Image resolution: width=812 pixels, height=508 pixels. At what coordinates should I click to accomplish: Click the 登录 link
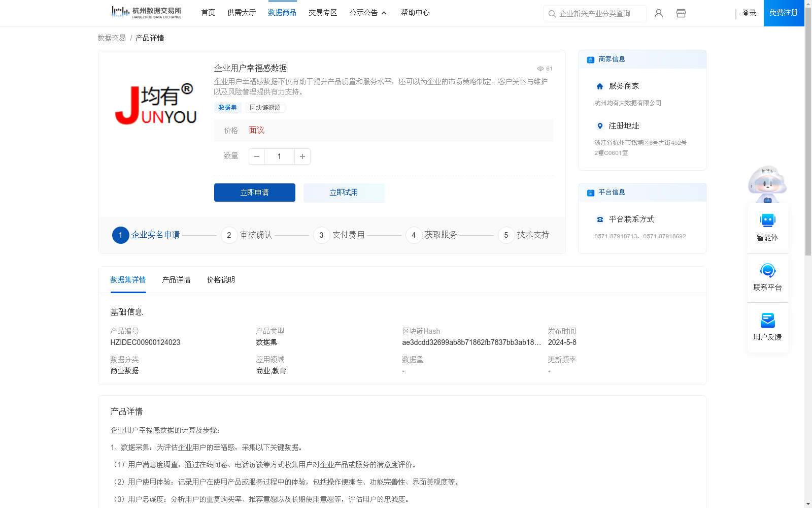tap(749, 13)
